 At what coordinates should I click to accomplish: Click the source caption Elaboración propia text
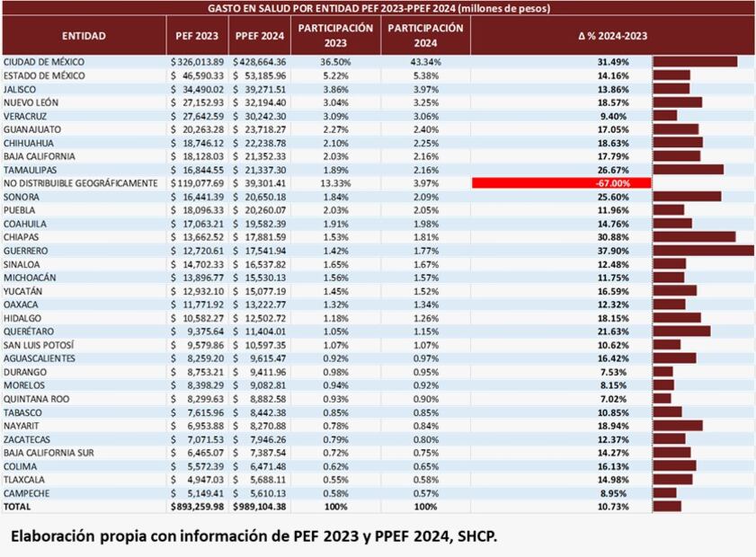pos(253,536)
